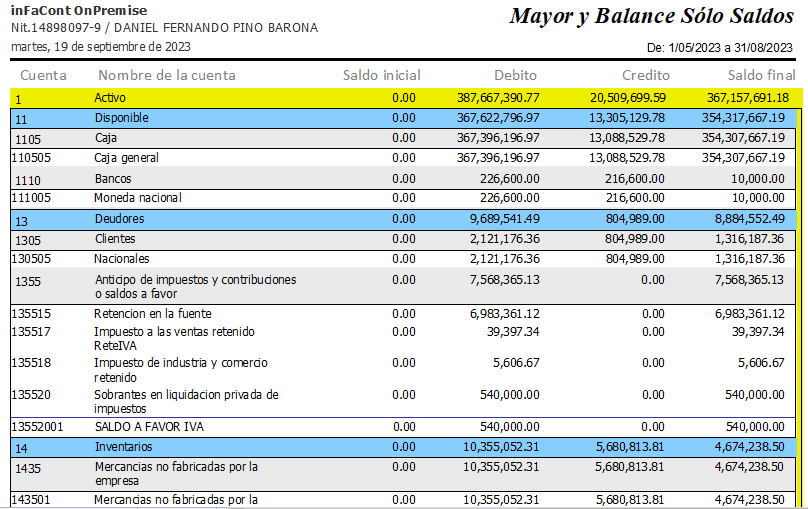Click Disponible final balance 354,317,667.19
The image size is (808, 509).
(743, 118)
